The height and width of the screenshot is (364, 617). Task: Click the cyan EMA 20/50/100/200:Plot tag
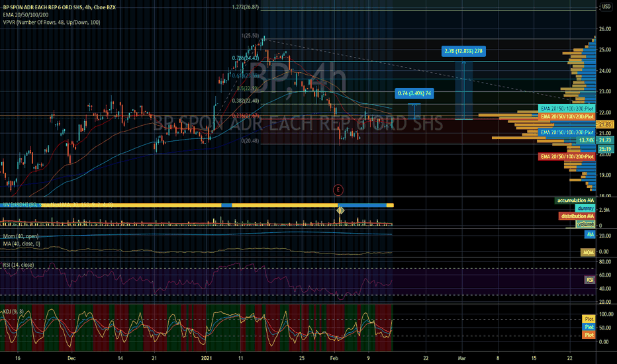click(567, 109)
